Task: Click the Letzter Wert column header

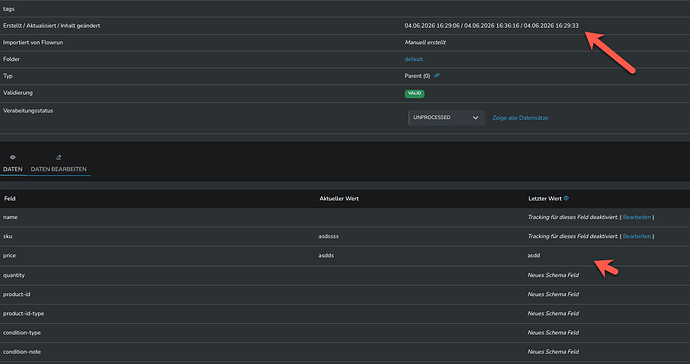Action: [x=545, y=199]
